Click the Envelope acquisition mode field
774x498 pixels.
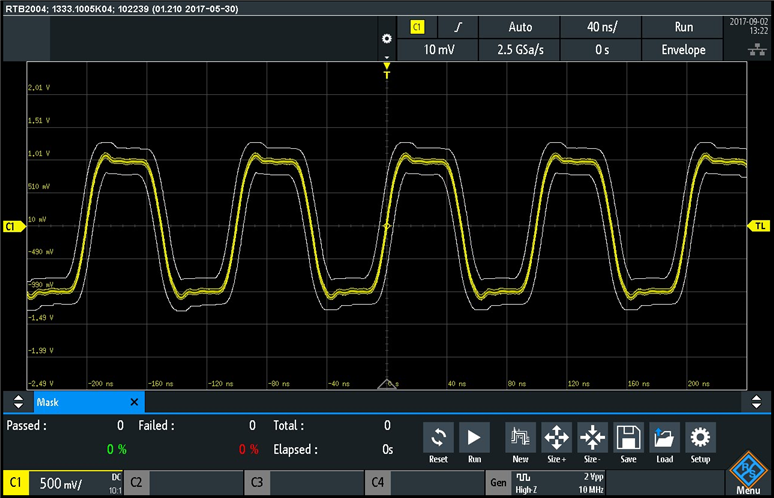click(x=684, y=49)
